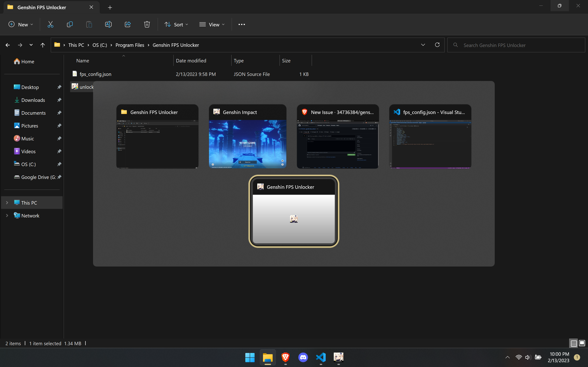
Task: Expand the This PC tree item
Action: click(x=7, y=203)
